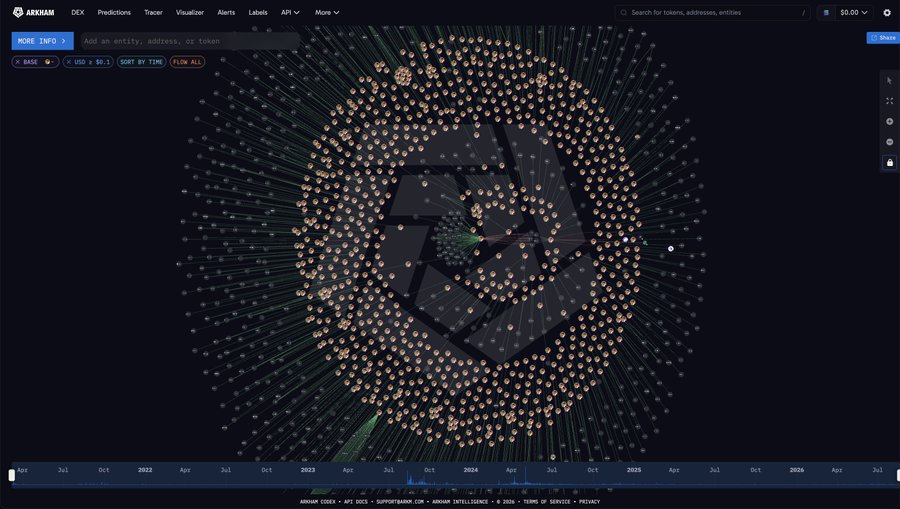The width and height of the screenshot is (900, 509).
Task: Click the 2022 marker on the timeline
Action: click(x=145, y=470)
